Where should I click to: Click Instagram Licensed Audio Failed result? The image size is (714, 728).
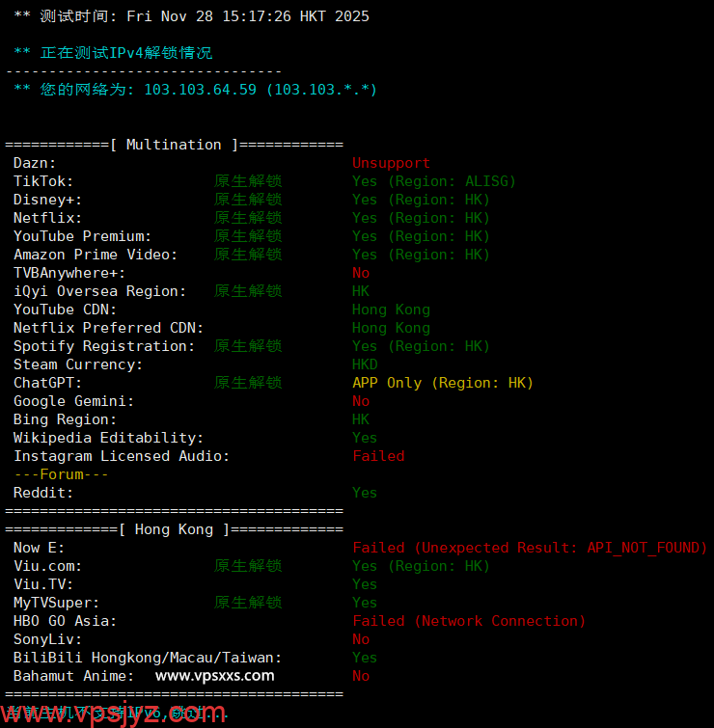click(378, 456)
